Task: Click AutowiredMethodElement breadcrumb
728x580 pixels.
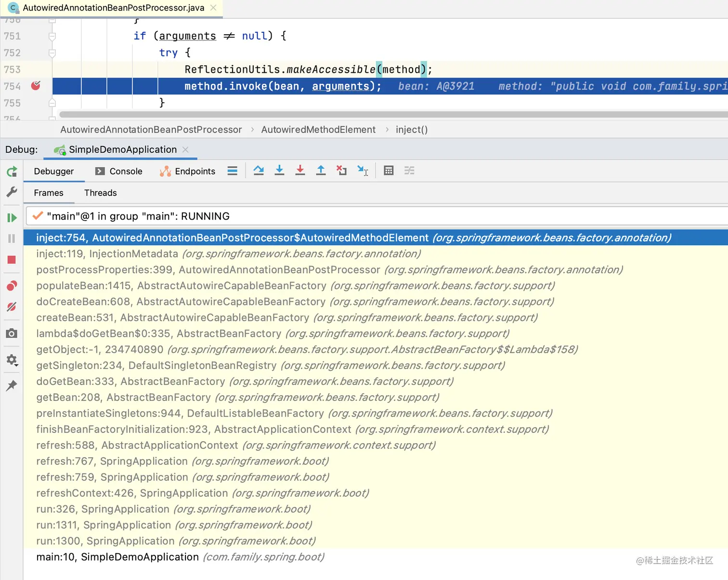Action: (318, 130)
